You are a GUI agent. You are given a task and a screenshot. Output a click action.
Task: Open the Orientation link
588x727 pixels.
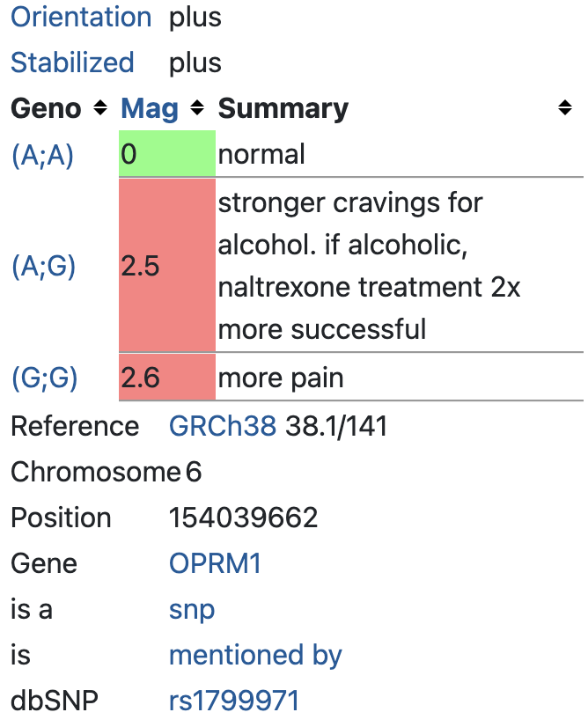[80, 17]
